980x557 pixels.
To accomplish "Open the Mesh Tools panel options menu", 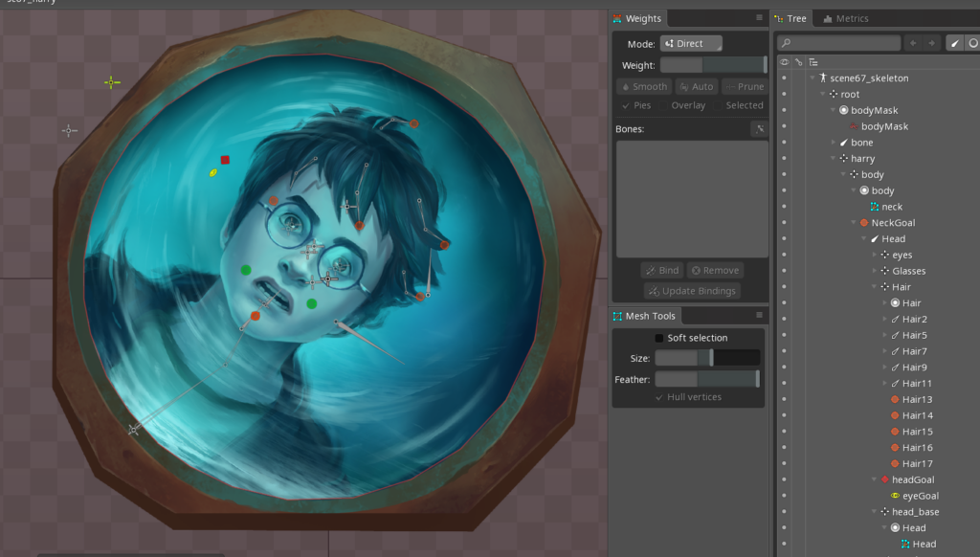I will click(759, 315).
